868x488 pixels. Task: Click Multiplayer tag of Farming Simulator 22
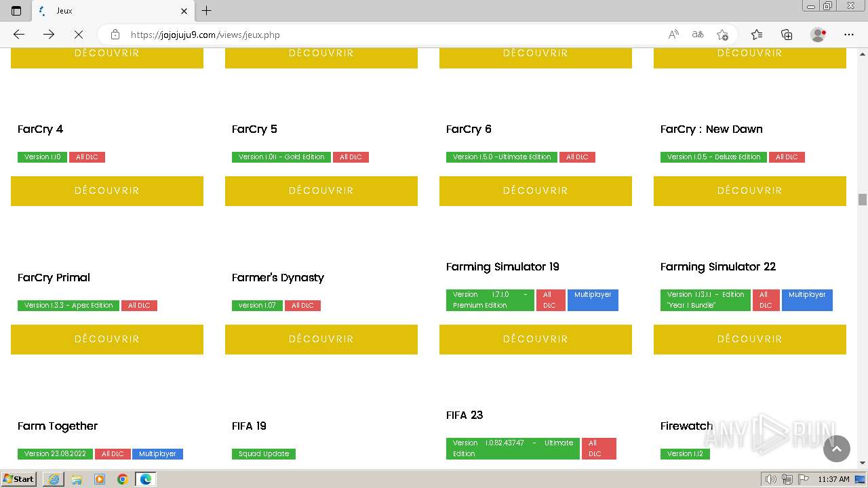[x=807, y=300]
